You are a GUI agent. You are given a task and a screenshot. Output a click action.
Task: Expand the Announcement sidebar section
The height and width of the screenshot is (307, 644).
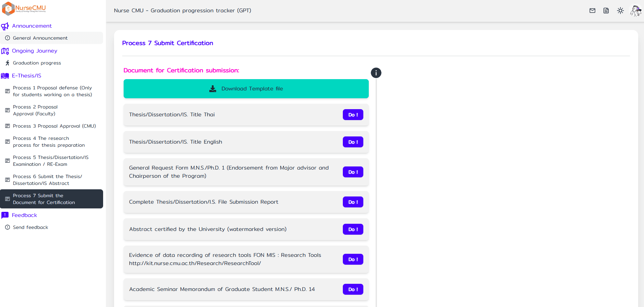pyautogui.click(x=32, y=26)
